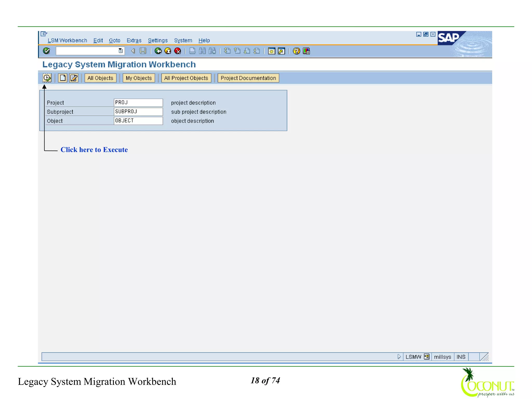Open the Help menu
The height and width of the screenshot is (399, 532).
coord(204,41)
